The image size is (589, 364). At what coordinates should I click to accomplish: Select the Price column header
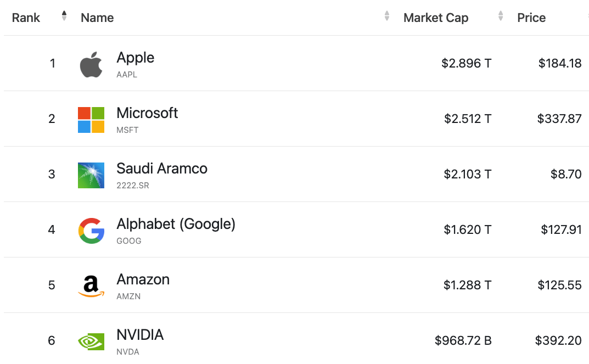531,18
